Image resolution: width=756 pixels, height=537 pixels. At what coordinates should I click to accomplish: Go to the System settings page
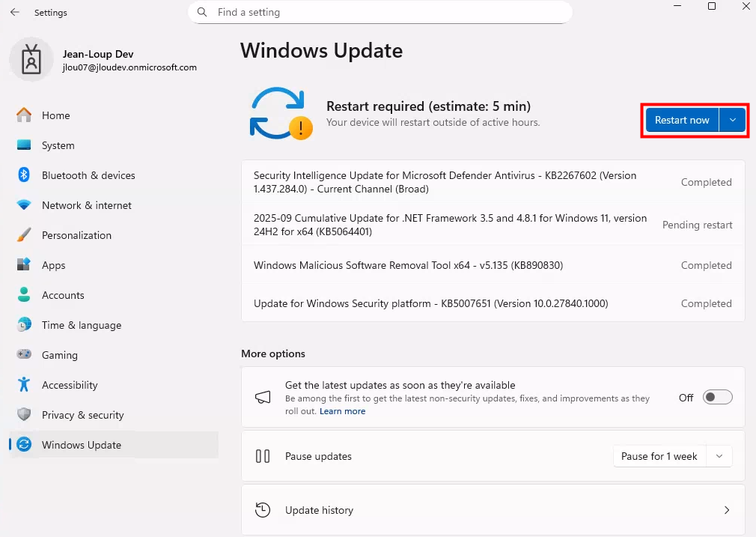(x=58, y=145)
